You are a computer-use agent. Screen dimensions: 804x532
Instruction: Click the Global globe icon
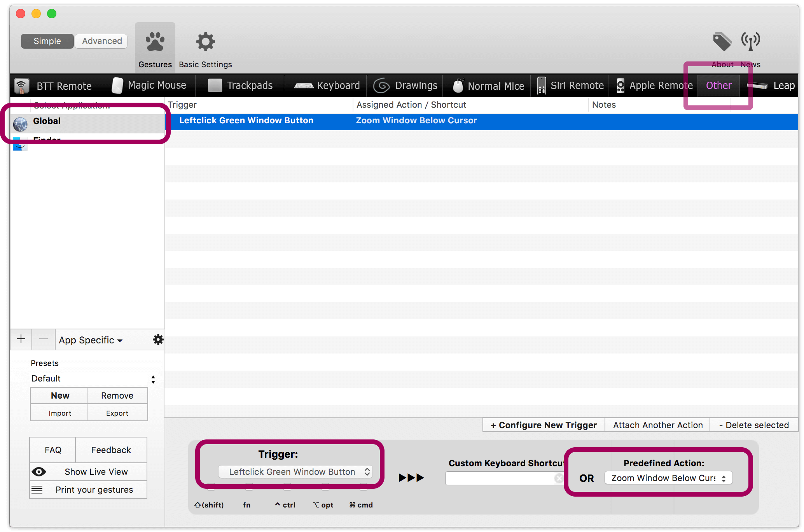(20, 124)
